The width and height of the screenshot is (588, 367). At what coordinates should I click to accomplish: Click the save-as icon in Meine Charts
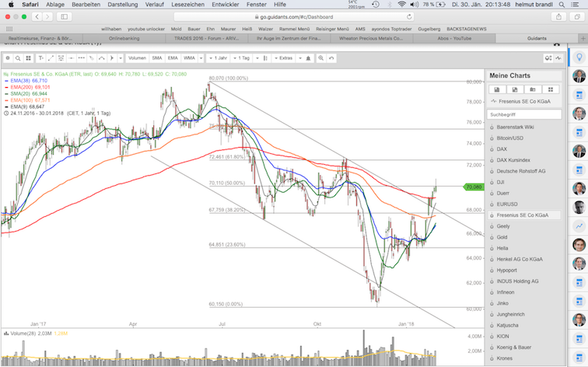[x=515, y=89]
